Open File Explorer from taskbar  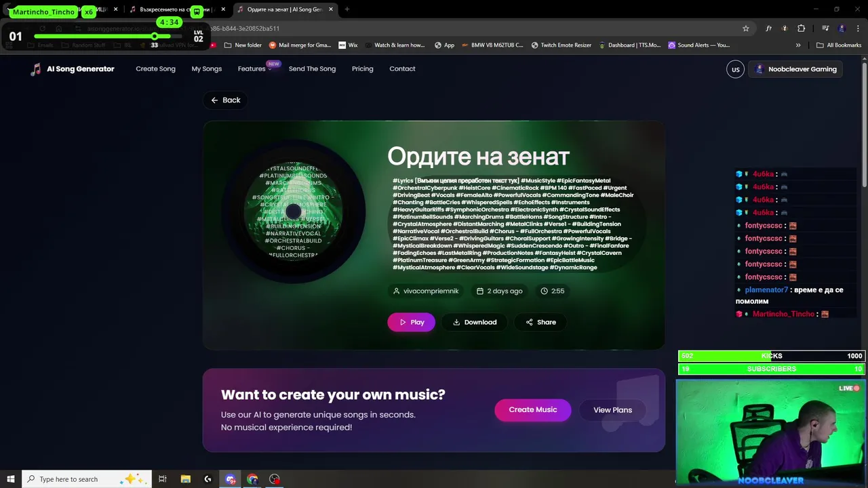tap(185, 479)
